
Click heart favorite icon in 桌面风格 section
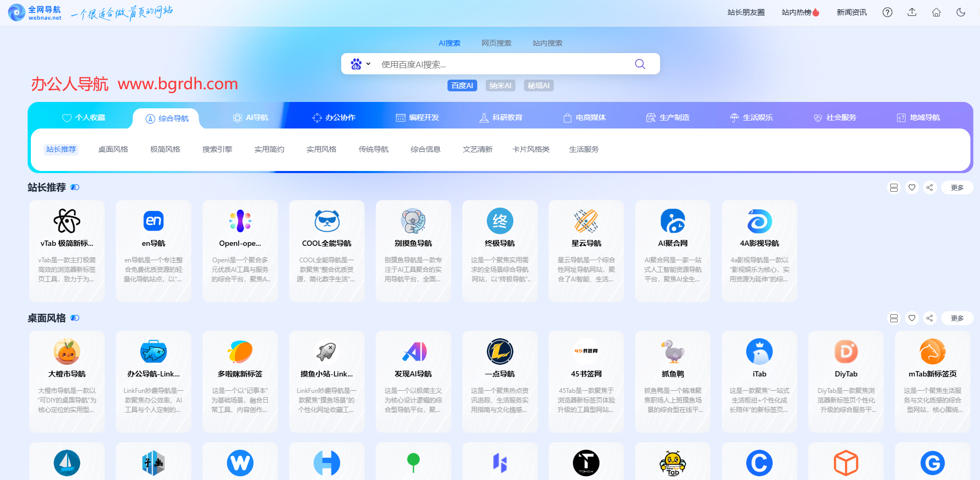click(x=911, y=318)
